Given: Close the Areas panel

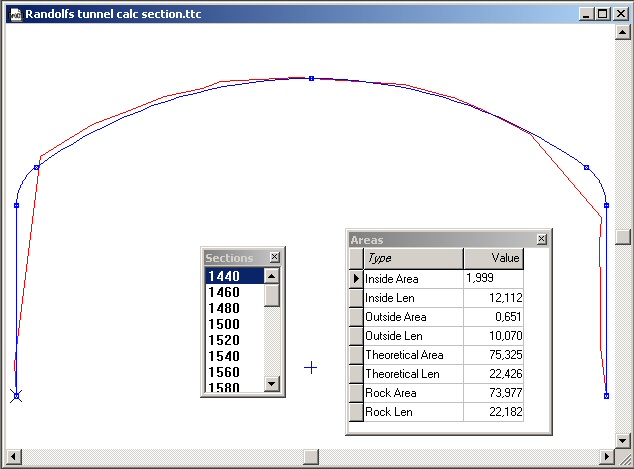Looking at the screenshot, I should [x=542, y=239].
